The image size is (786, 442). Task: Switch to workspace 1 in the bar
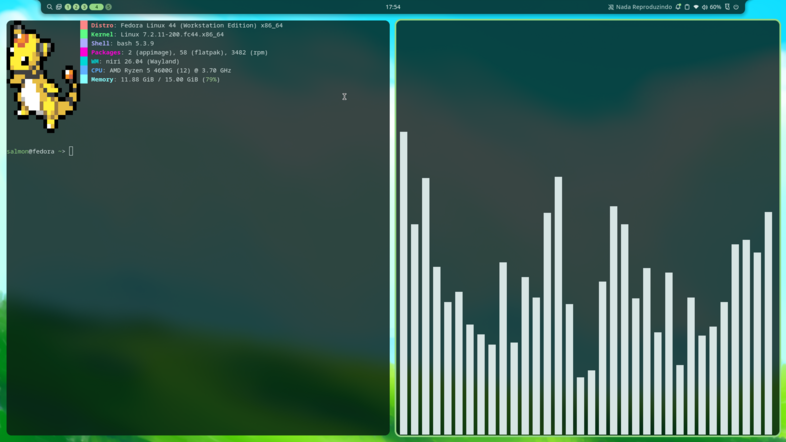68,7
